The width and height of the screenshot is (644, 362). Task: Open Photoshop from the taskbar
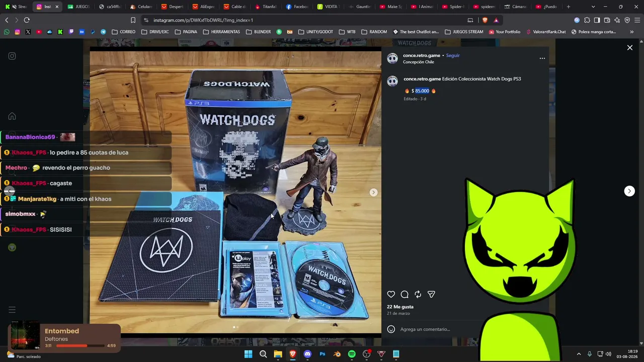coord(323,354)
